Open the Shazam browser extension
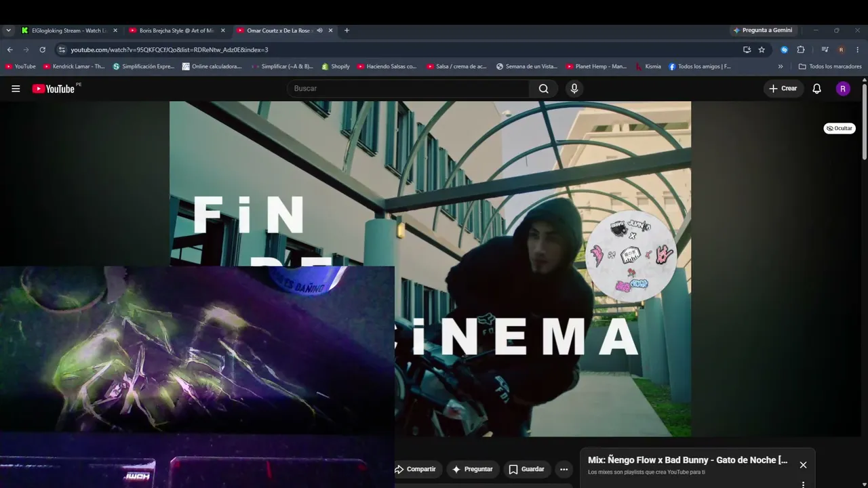The width and height of the screenshot is (868, 488). point(785,49)
